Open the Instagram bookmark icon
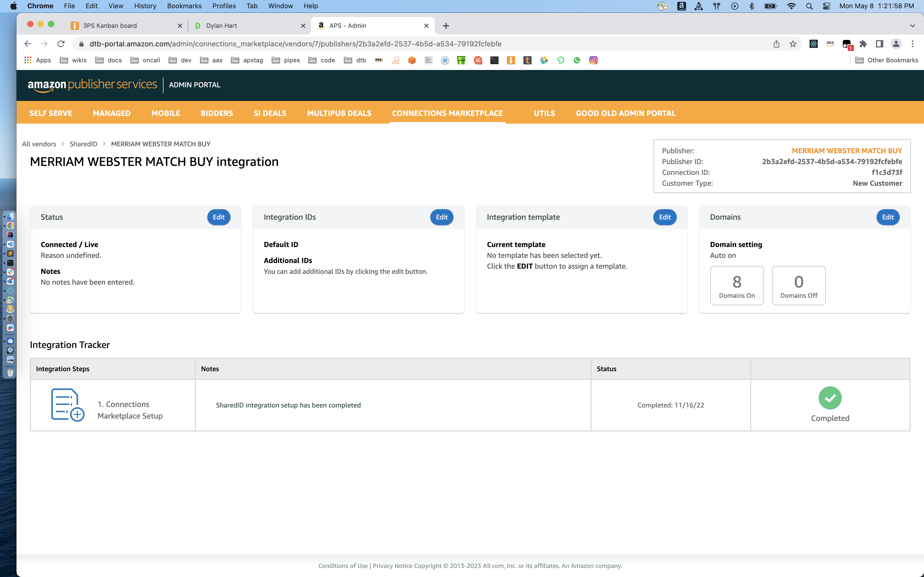This screenshot has height=577, width=924. pos(593,60)
